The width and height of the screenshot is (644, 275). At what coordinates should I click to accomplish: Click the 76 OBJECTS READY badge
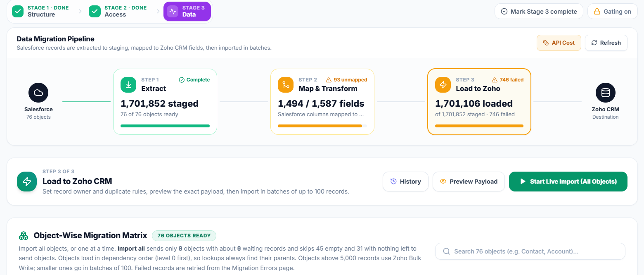click(x=184, y=236)
